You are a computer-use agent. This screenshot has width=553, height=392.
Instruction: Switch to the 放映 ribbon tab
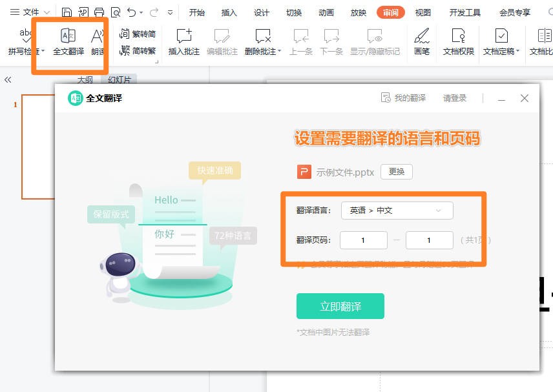359,13
